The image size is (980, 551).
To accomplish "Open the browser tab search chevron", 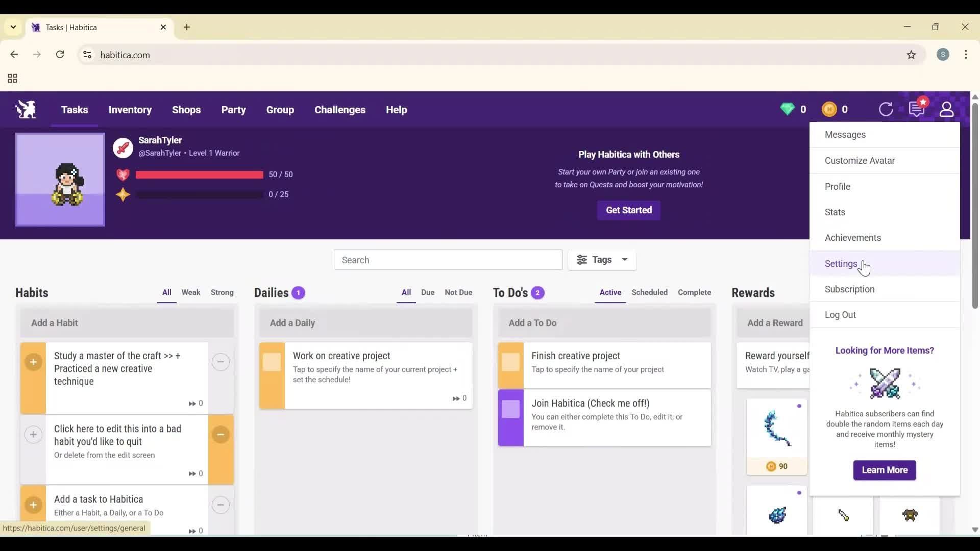I will (x=13, y=27).
